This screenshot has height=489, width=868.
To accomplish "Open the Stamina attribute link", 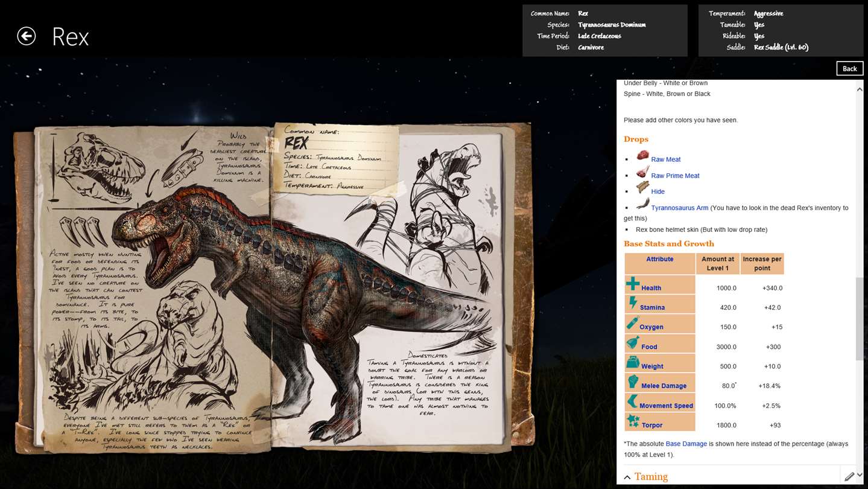I will click(653, 307).
